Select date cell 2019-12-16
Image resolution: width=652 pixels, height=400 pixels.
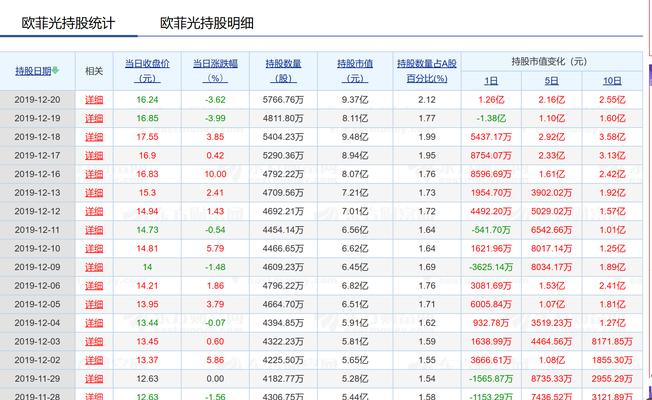pos(37,174)
